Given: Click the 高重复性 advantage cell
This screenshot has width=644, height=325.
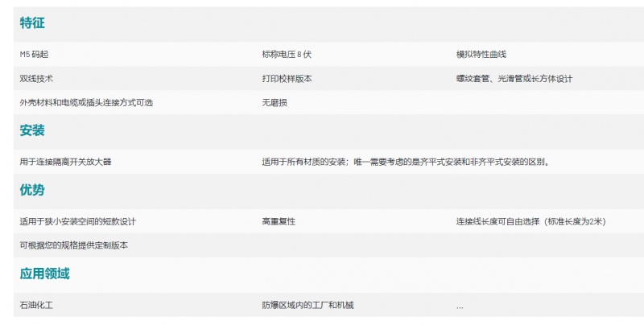Looking at the screenshot, I should pyautogui.click(x=279, y=221).
